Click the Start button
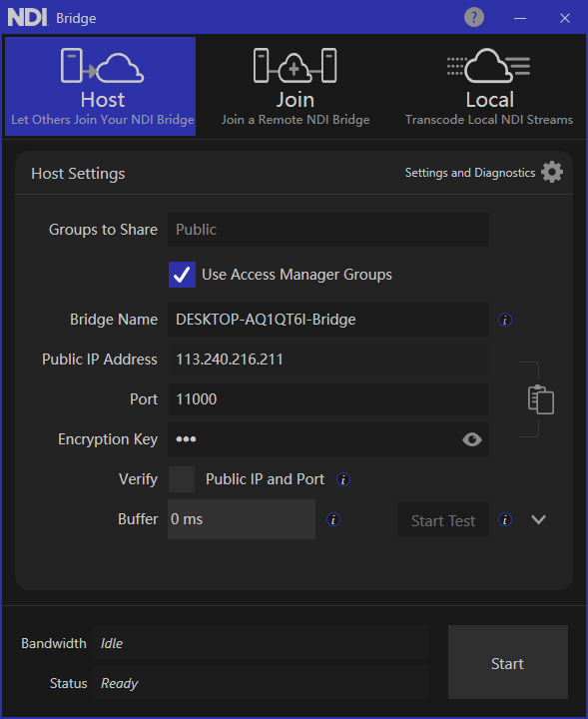Image resolution: width=588 pixels, height=719 pixels. (x=508, y=662)
